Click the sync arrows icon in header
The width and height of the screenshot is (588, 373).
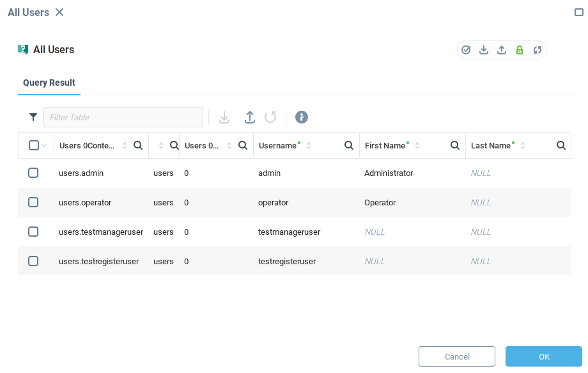tap(538, 50)
